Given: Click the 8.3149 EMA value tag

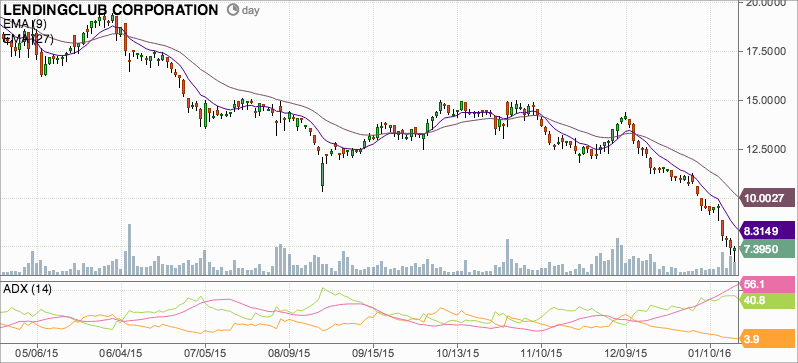Looking at the screenshot, I should pyautogui.click(x=766, y=231).
